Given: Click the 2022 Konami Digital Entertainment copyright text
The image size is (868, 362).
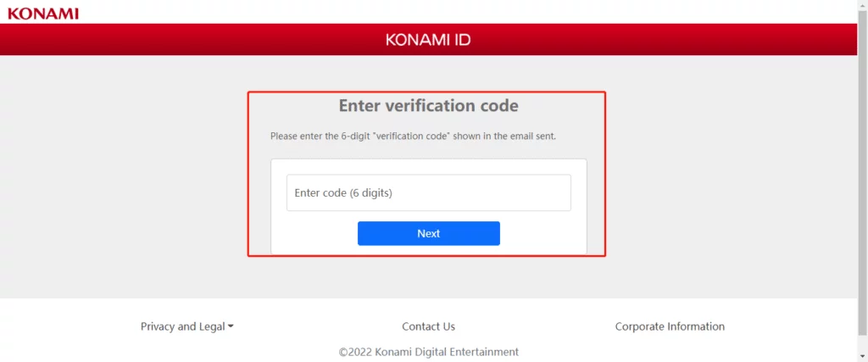Looking at the screenshot, I should tap(428, 352).
